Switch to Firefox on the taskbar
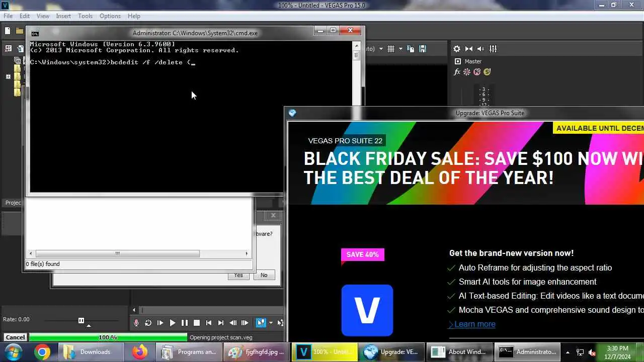Screen dimensions: 644x362 [140, 352]
